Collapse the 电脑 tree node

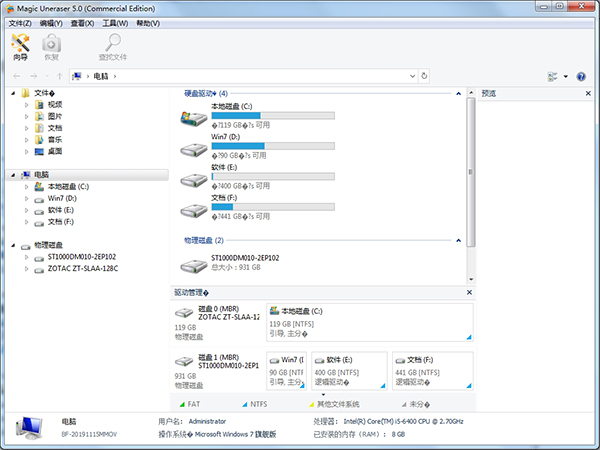(x=13, y=175)
